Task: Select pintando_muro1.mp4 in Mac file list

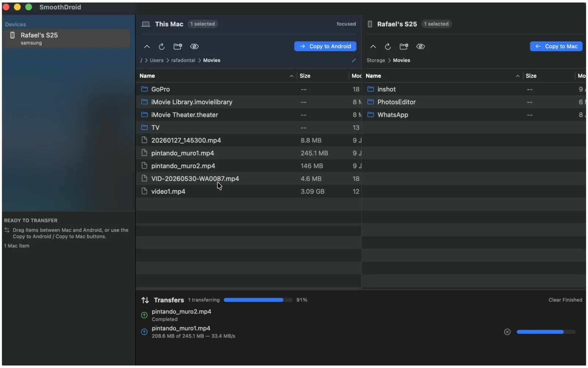Action: 248,153
